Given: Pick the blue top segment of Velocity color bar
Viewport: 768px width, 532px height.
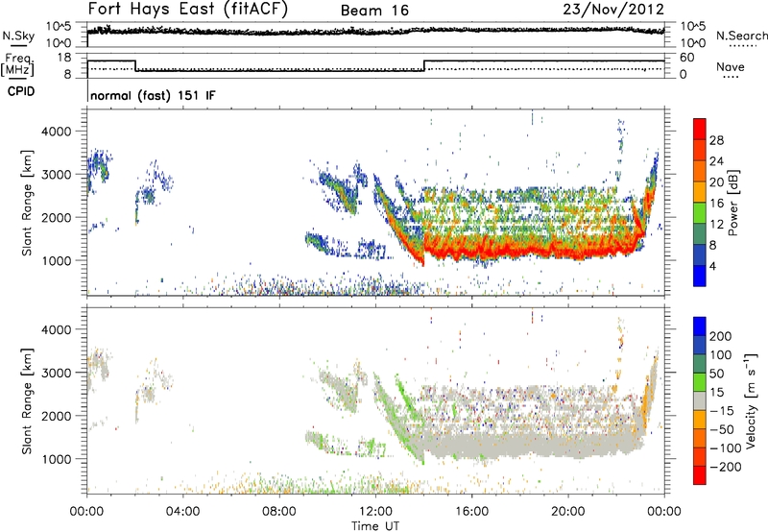Looking at the screenshot, I should click(x=700, y=326).
